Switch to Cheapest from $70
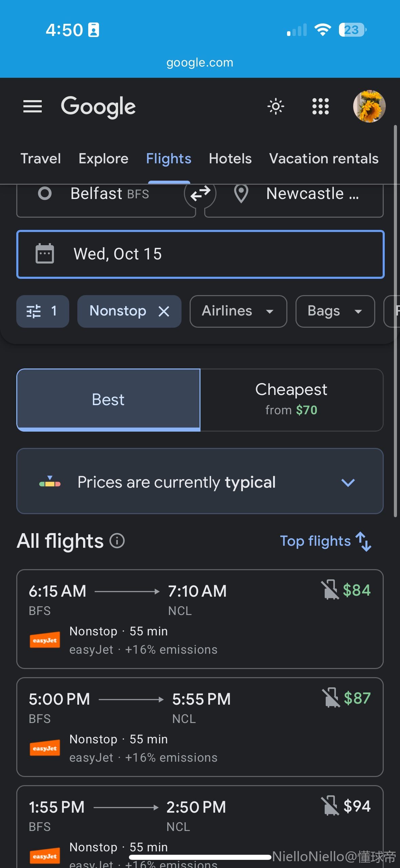 [x=291, y=400]
